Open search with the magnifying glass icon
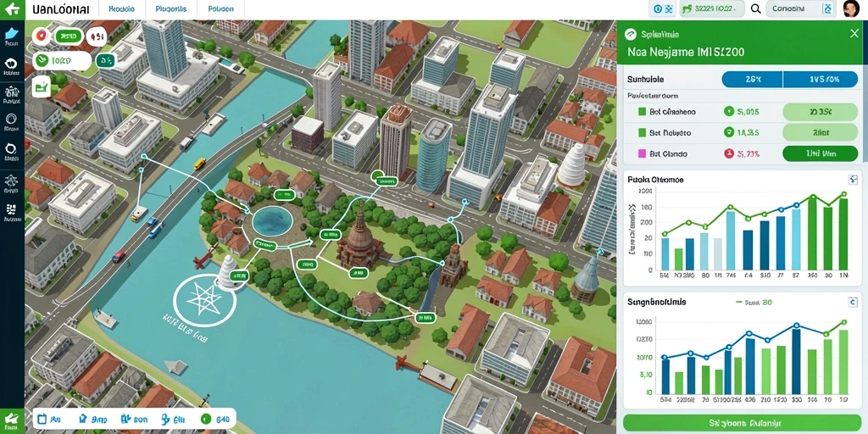 [x=755, y=8]
